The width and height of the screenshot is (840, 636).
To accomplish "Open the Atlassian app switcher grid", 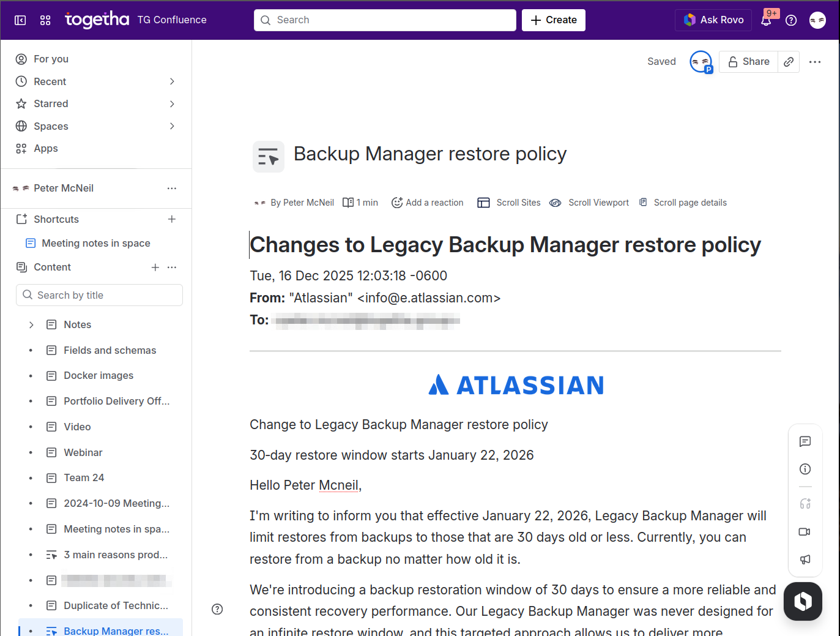I will click(x=45, y=20).
